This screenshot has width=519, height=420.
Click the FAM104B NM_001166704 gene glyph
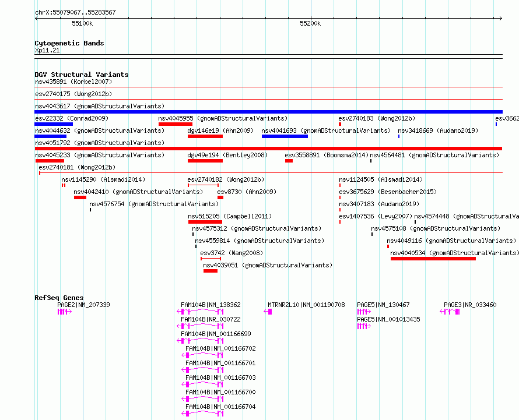click(202, 414)
